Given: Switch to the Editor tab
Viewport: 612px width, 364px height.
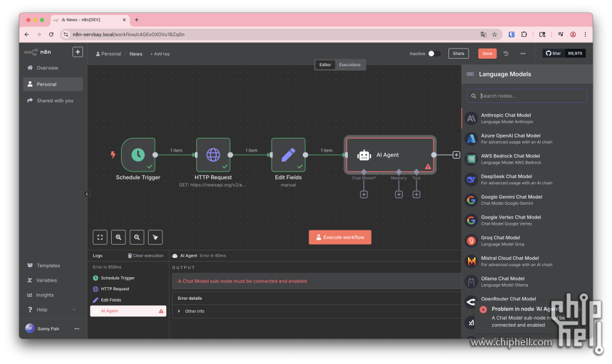Looking at the screenshot, I should pos(325,65).
